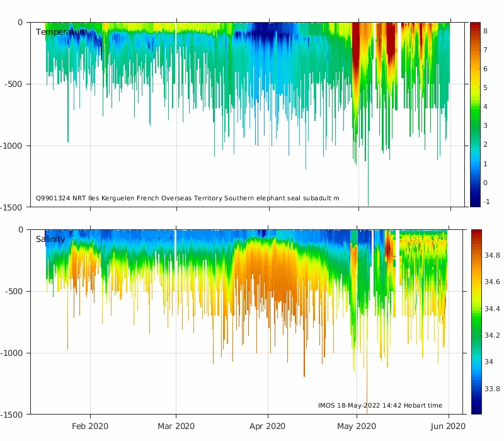This screenshot has height=441, width=504.
Task: Click the Feb 2020 axis label
Action: (x=90, y=427)
